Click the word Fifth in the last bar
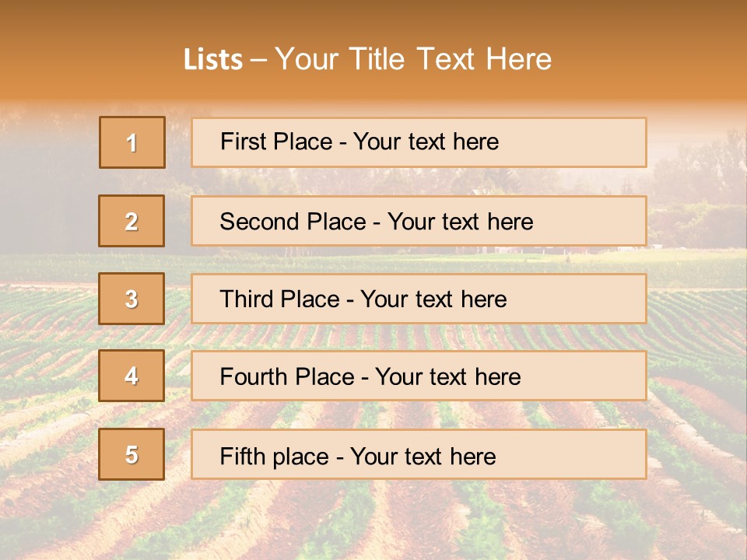Viewport: 747px width, 560px height. [242, 456]
